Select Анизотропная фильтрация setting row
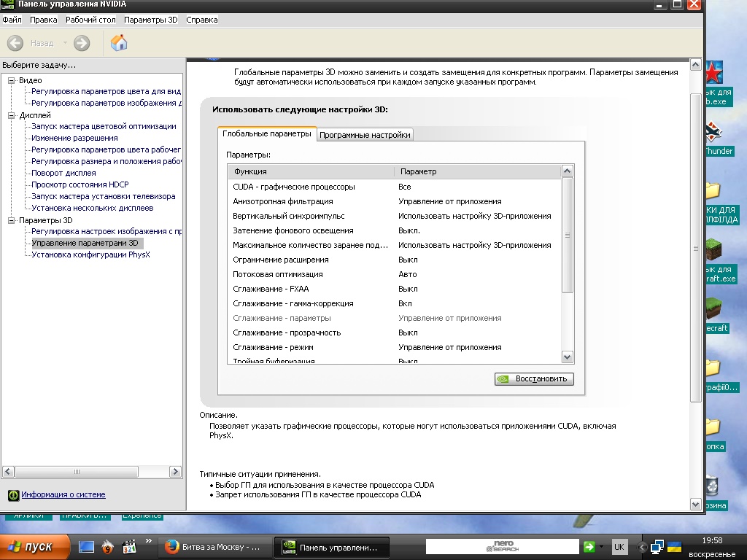The height and width of the screenshot is (560, 747). (x=395, y=201)
